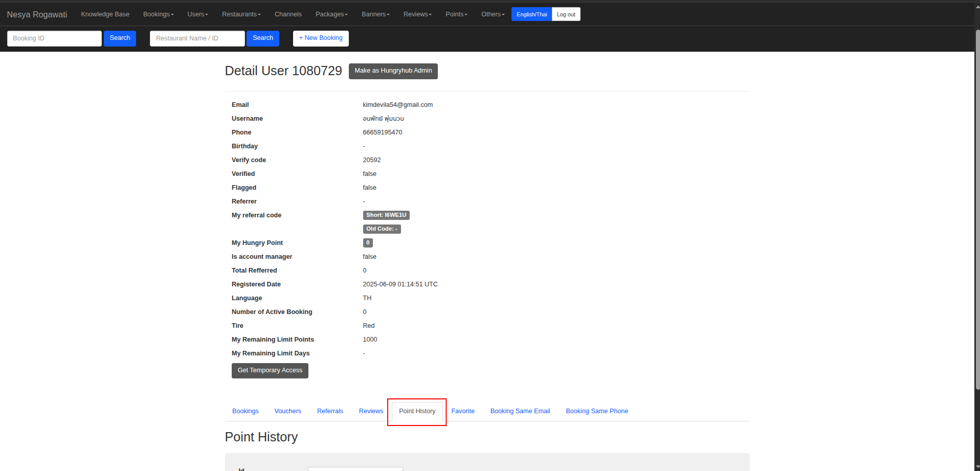Viewport: 980px width, 471px height.
Task: Expand the Others dropdown menu
Action: click(493, 14)
